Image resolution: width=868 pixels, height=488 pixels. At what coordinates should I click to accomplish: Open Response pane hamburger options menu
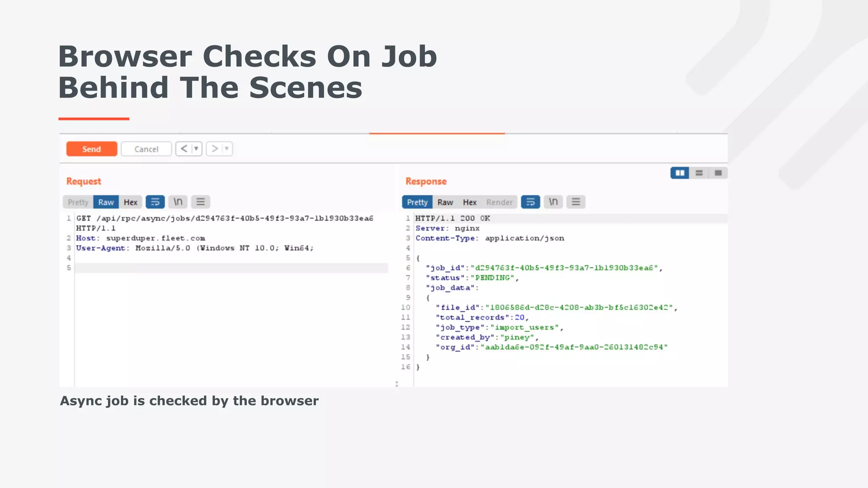(x=576, y=202)
